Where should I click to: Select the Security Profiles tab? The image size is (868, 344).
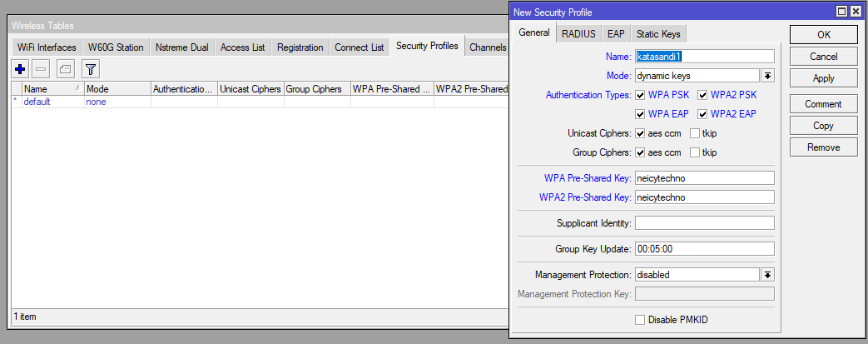point(427,46)
